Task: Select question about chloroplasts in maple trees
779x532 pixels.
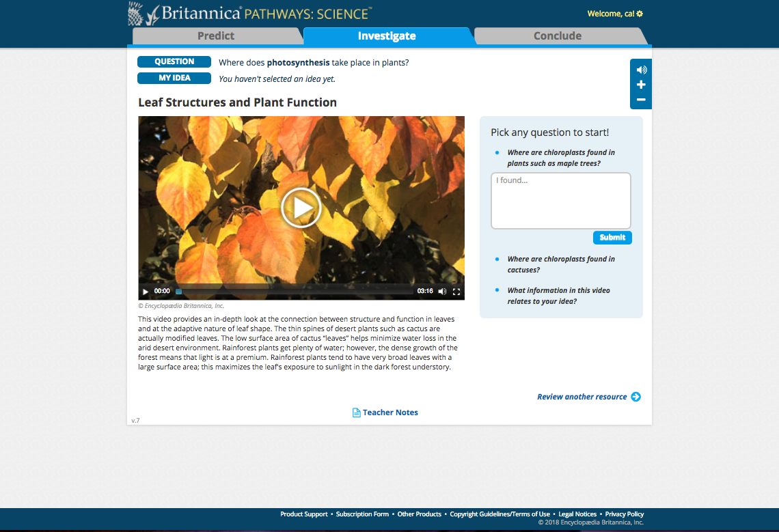Action: [x=561, y=158]
